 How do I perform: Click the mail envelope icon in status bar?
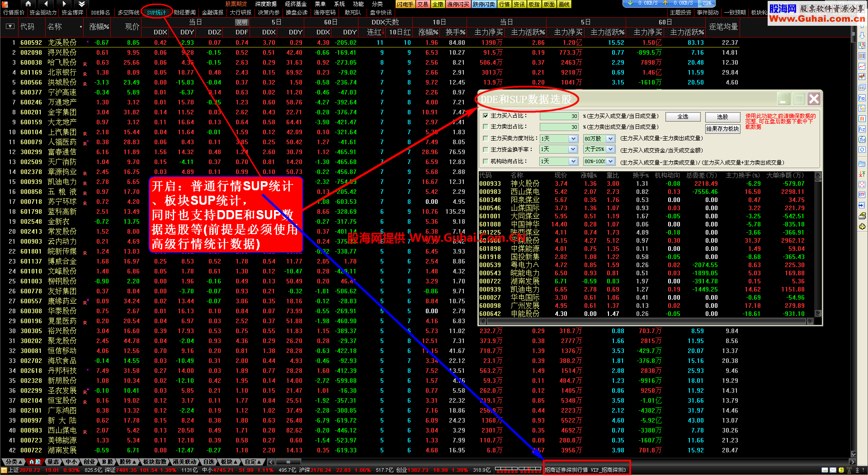click(x=833, y=470)
